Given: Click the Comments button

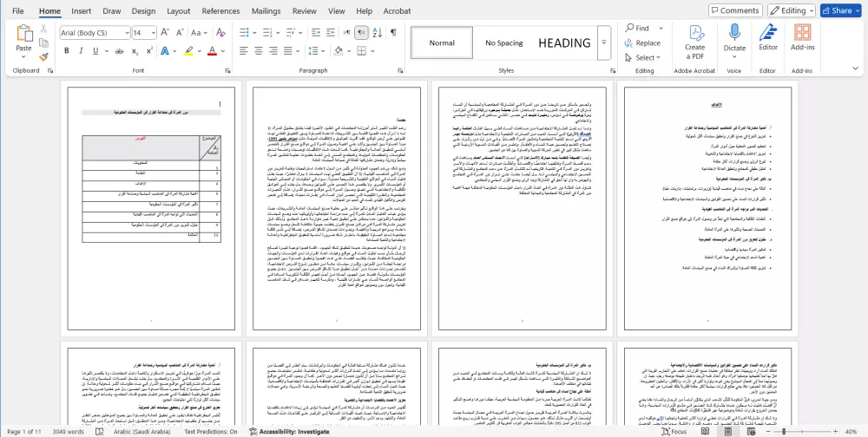Looking at the screenshot, I should [736, 10].
